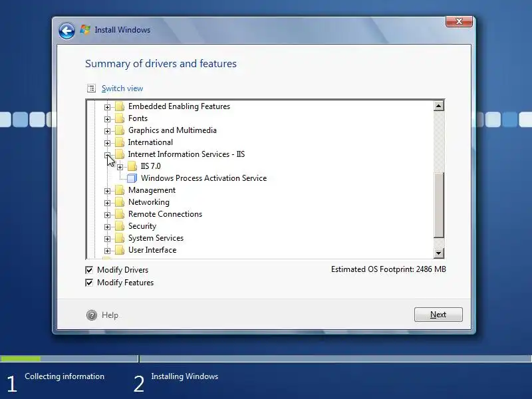The width and height of the screenshot is (532, 399).
Task: Select the IIS 7.0 label
Action: coord(151,166)
